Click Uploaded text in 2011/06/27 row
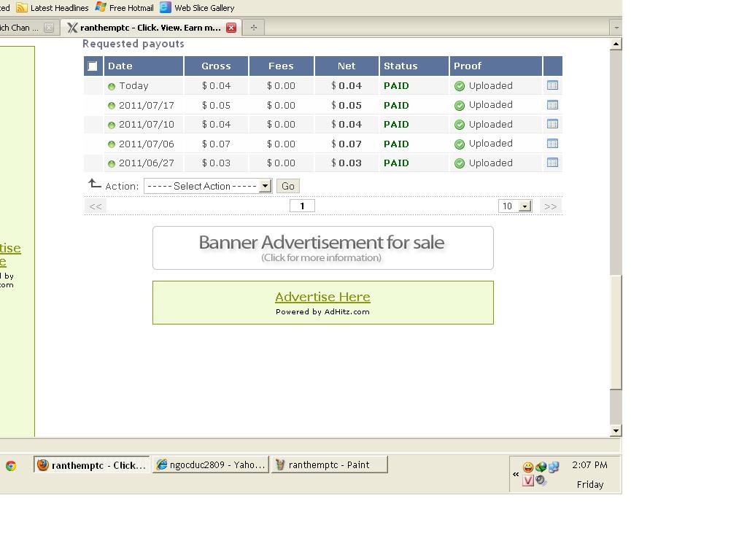The width and height of the screenshot is (747, 560). coord(491,163)
